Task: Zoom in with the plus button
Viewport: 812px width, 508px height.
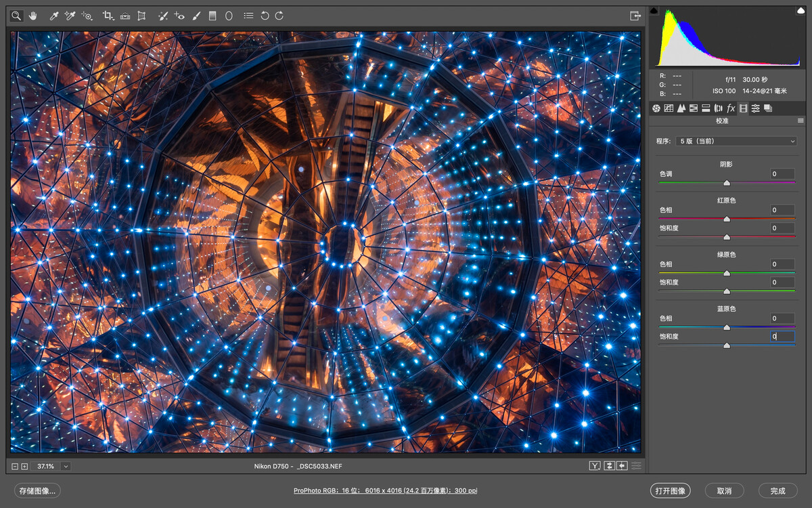Action: click(24, 466)
